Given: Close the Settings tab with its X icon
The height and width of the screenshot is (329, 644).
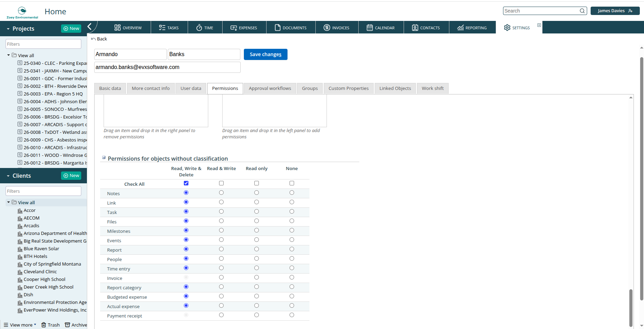Looking at the screenshot, I should pyautogui.click(x=539, y=25).
